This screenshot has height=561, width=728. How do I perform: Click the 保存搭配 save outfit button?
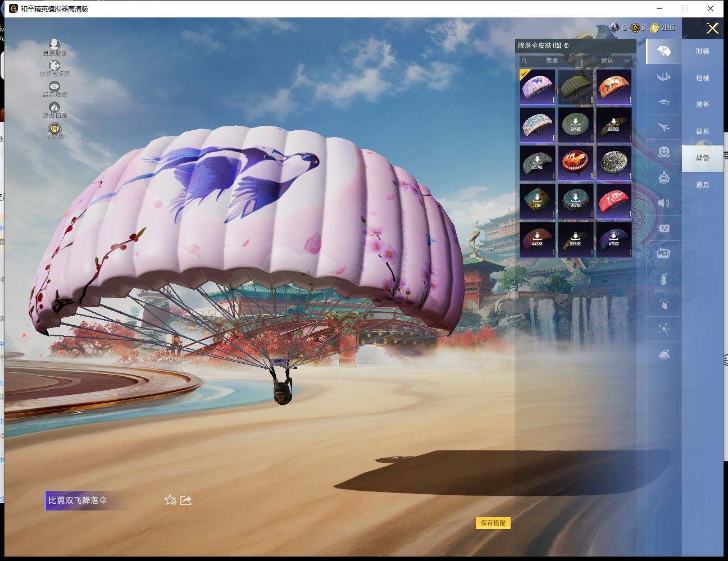coord(493,523)
